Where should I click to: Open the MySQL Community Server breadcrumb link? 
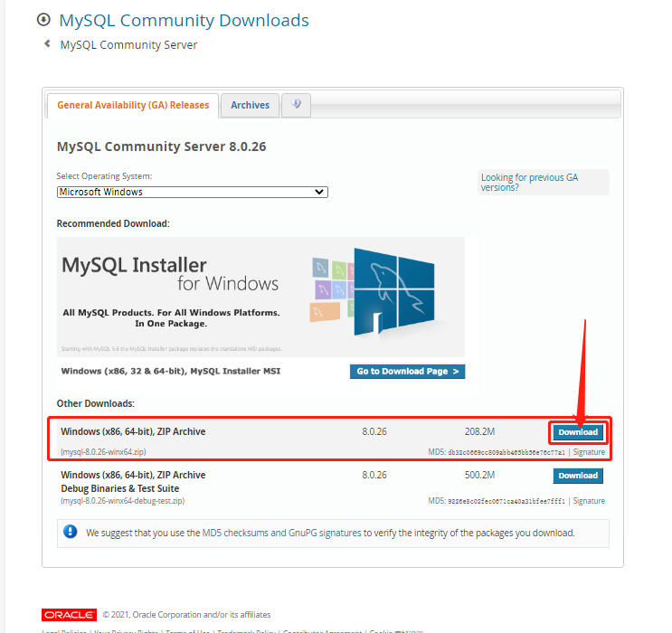pos(128,45)
